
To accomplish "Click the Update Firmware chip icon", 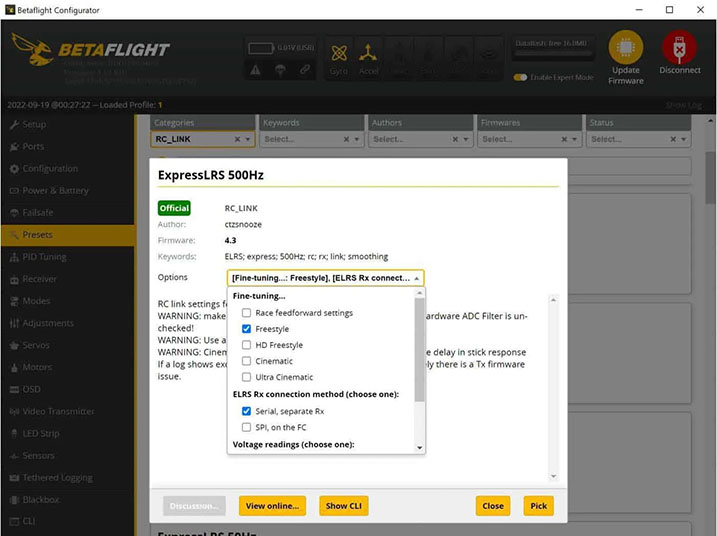I will (x=626, y=49).
